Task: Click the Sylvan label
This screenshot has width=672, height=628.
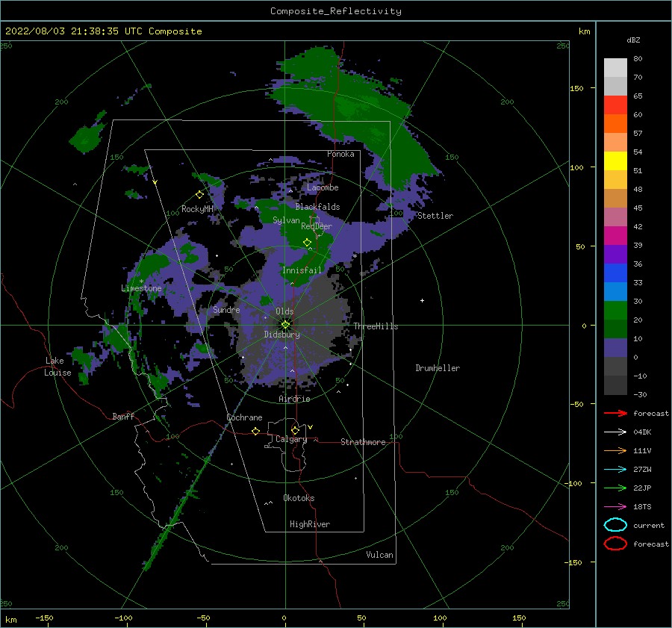Action: tap(286, 220)
